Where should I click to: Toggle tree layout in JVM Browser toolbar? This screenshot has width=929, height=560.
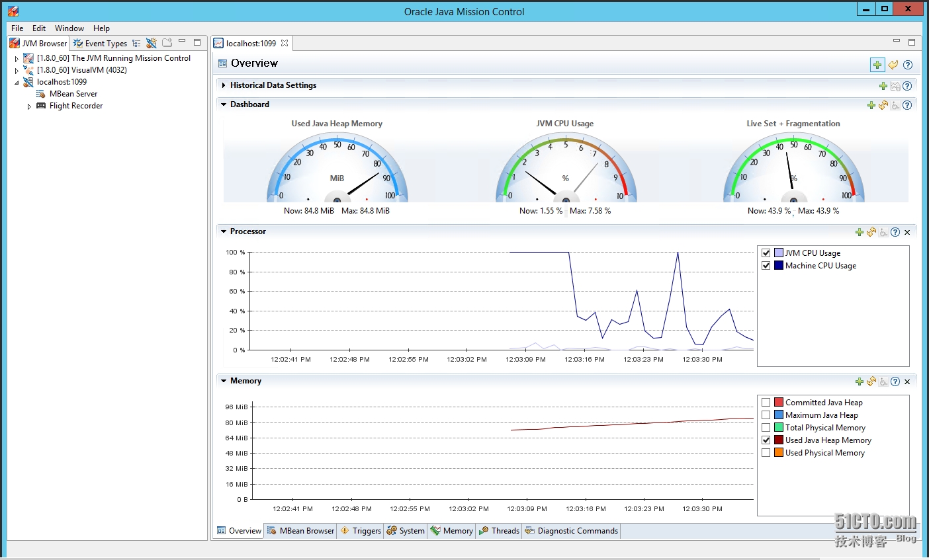(x=136, y=43)
